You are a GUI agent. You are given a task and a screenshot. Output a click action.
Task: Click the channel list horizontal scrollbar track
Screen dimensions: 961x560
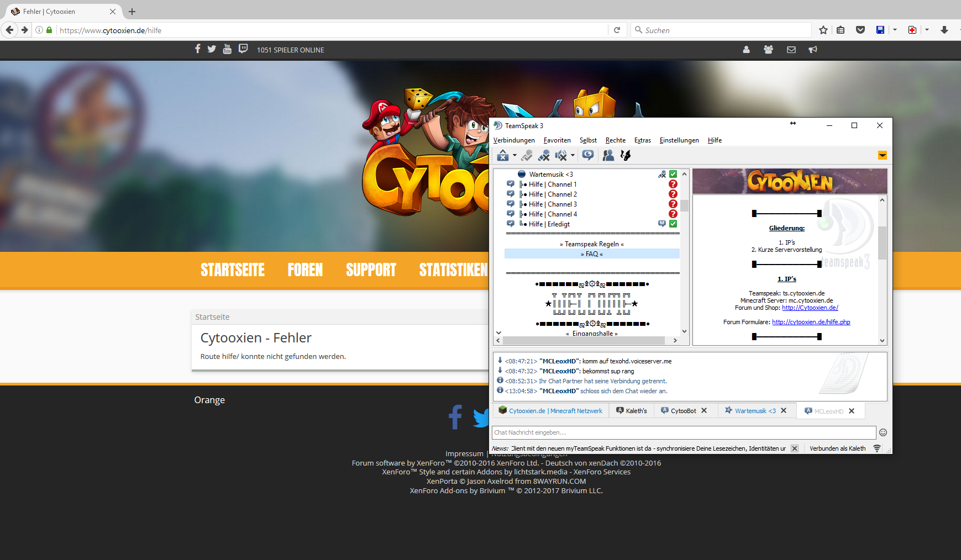587,340
